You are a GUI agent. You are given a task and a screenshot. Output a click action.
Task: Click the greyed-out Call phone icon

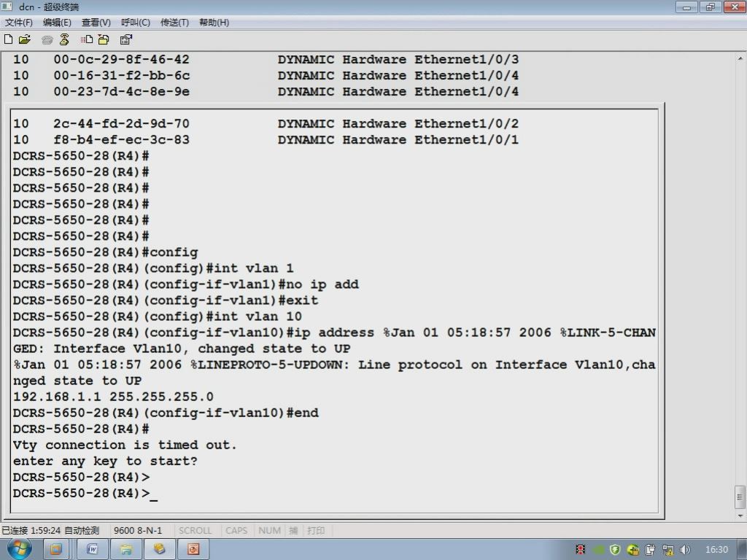coord(47,40)
